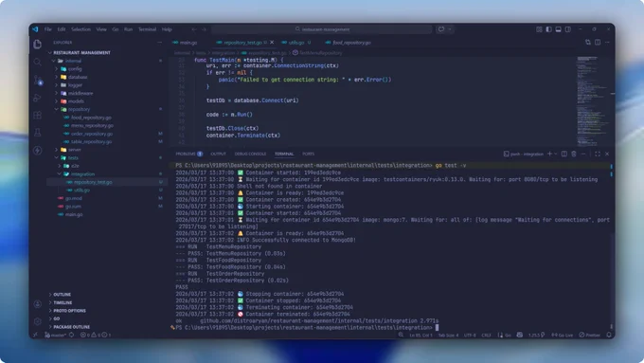Open Source Control view with badge

click(37, 81)
